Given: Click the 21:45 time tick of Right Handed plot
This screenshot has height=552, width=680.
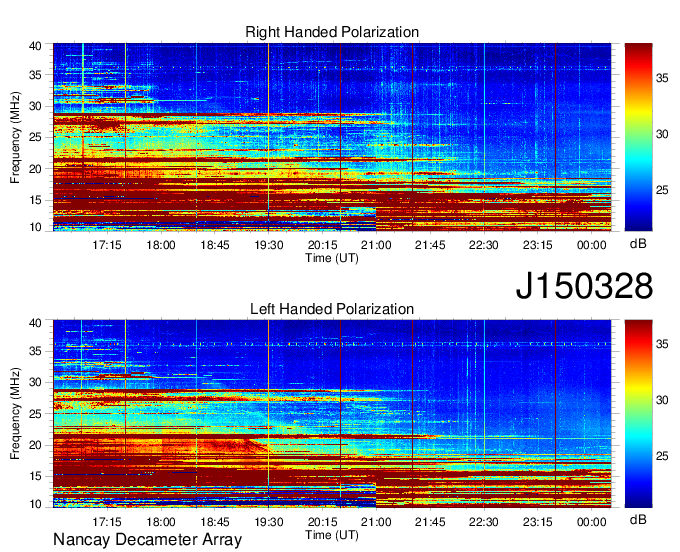Looking at the screenshot, I should pos(430,245).
